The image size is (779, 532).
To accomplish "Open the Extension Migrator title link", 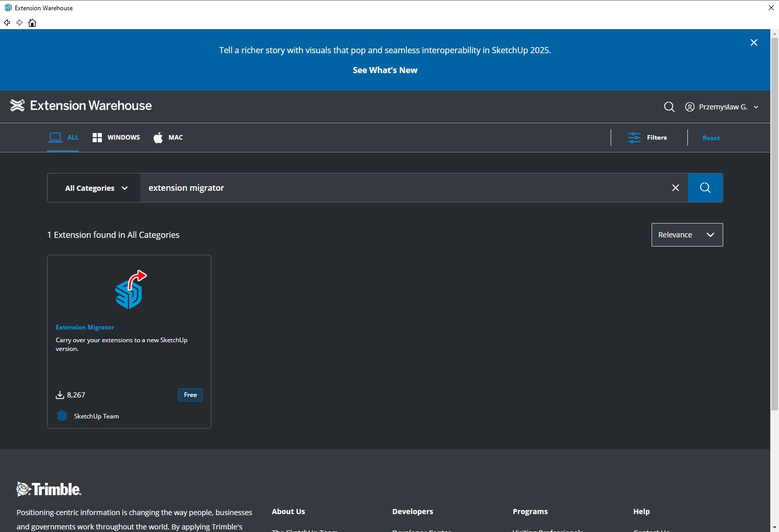I will tap(85, 327).
